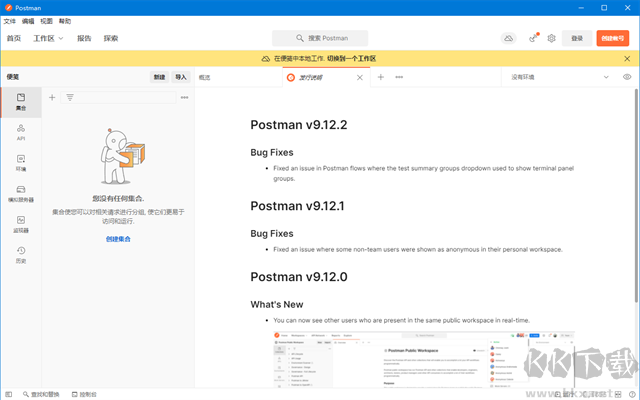Open the settings gear icon
The width and height of the screenshot is (640, 400).
551,38
